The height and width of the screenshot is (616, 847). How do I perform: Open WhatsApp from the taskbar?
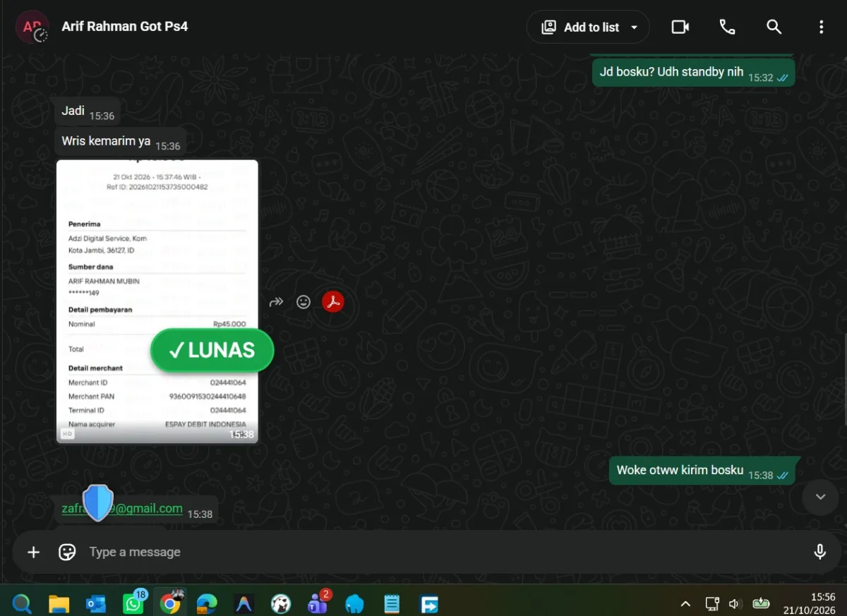point(133,603)
